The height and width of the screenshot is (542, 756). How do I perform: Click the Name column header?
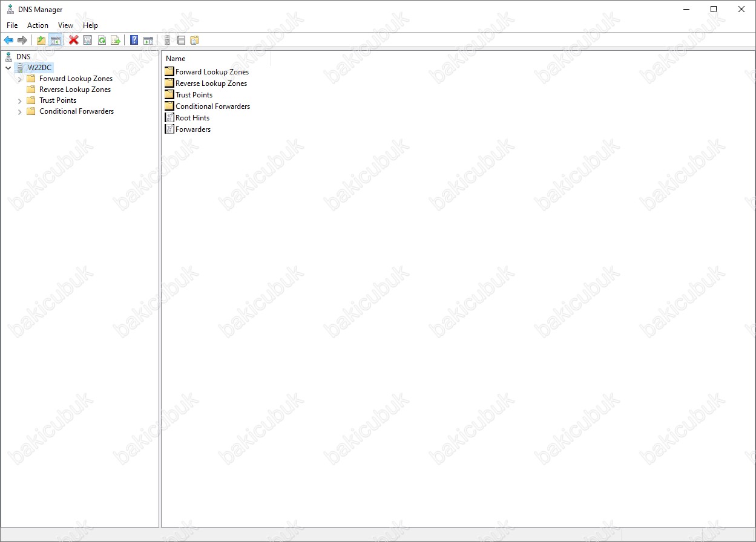coord(176,59)
